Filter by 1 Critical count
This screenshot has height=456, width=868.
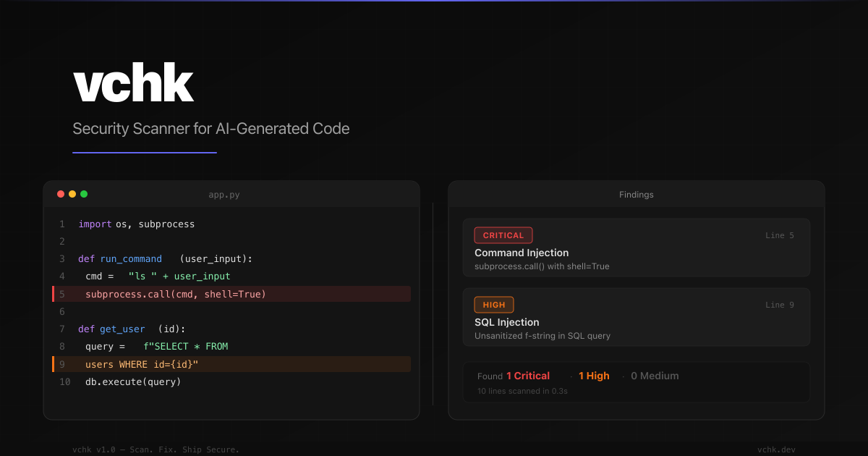click(528, 376)
